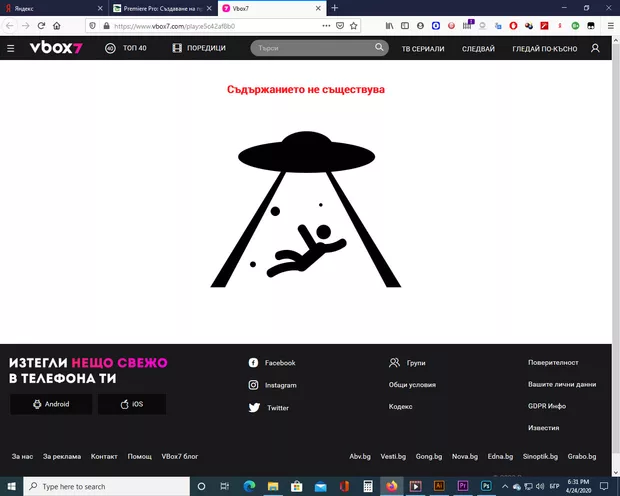The image size is (620, 496).
Task: Open Microsoft Edge from taskbar
Action: tap(249, 486)
